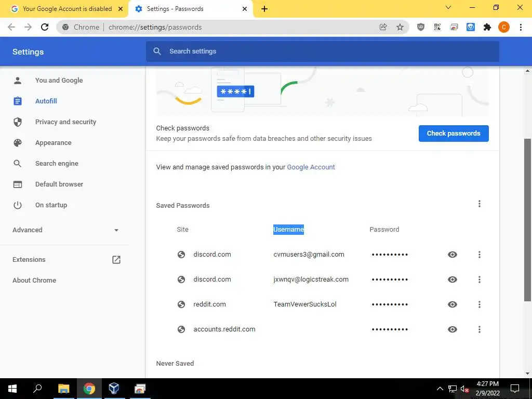Open You and Google settings
This screenshot has height=399, width=532.
(59, 81)
